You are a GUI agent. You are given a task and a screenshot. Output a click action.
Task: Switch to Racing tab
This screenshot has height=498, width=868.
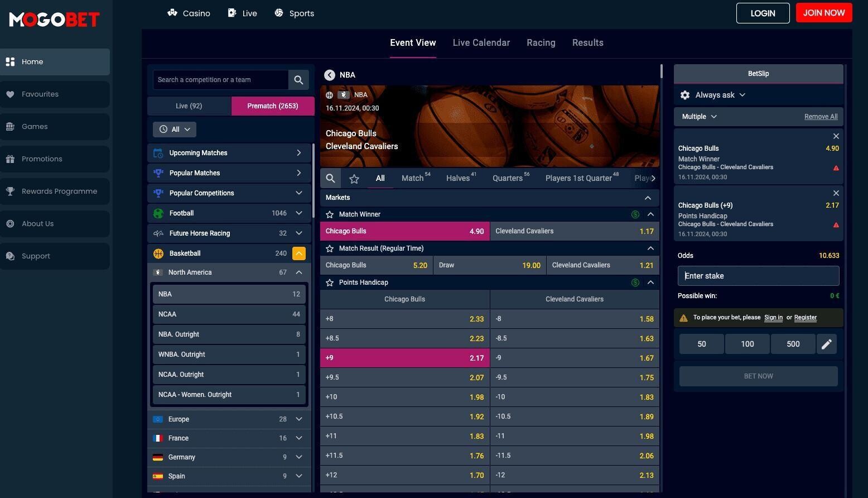pos(541,43)
